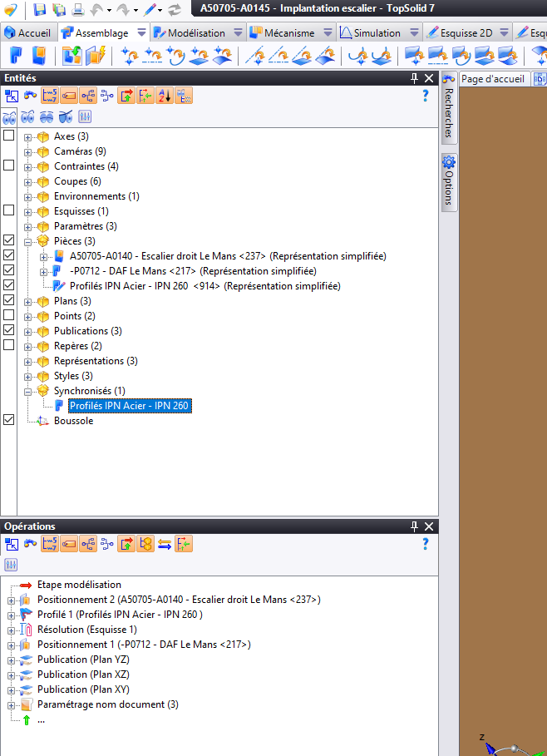The image size is (547, 756).
Task: Check the Points (2) visibility checkbox
Action: pos(8,315)
